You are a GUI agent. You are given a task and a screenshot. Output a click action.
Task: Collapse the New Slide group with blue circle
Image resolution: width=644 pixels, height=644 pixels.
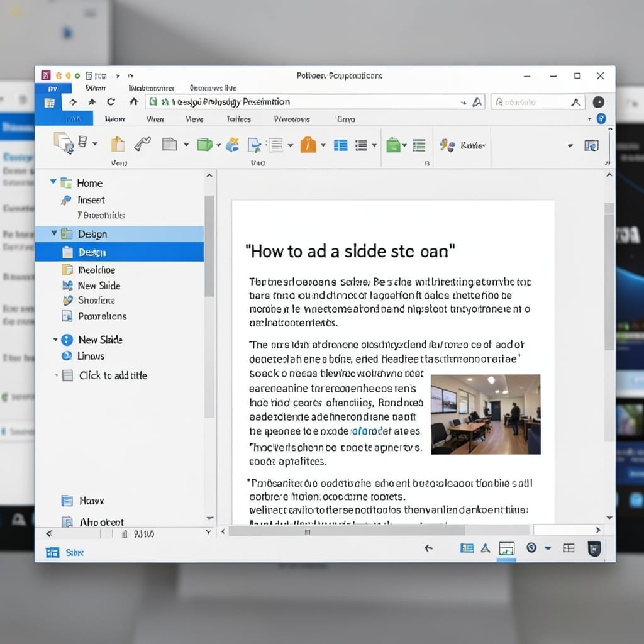55,340
